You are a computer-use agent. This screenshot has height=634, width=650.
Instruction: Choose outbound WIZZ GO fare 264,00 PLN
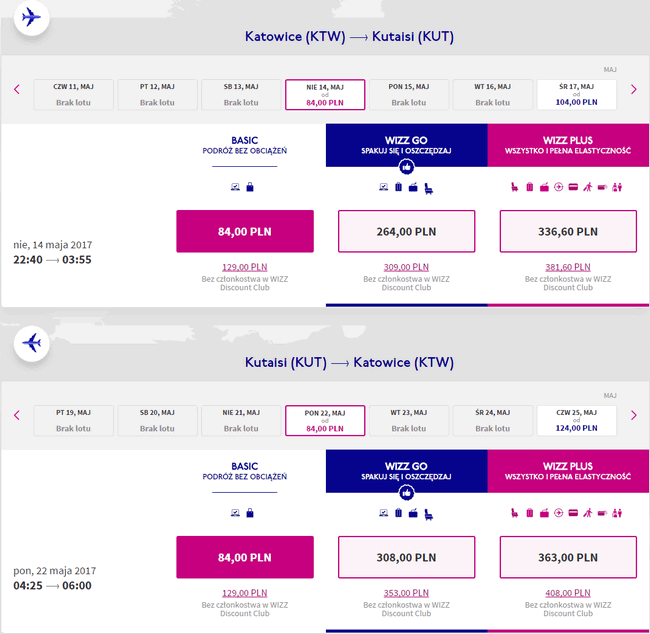(406, 231)
